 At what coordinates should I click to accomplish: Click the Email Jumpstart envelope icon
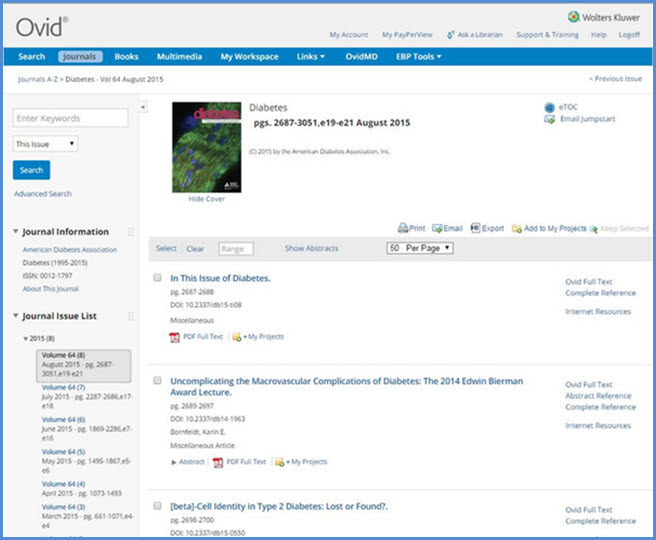click(549, 119)
